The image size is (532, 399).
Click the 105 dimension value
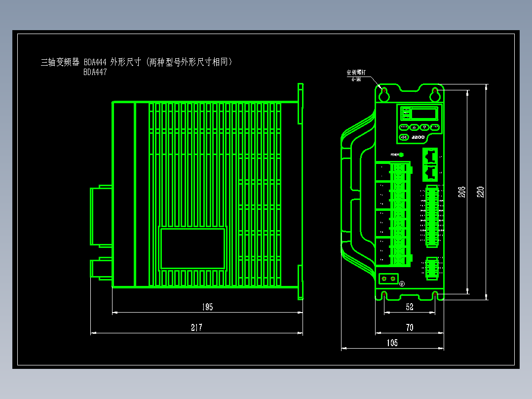tap(392, 343)
